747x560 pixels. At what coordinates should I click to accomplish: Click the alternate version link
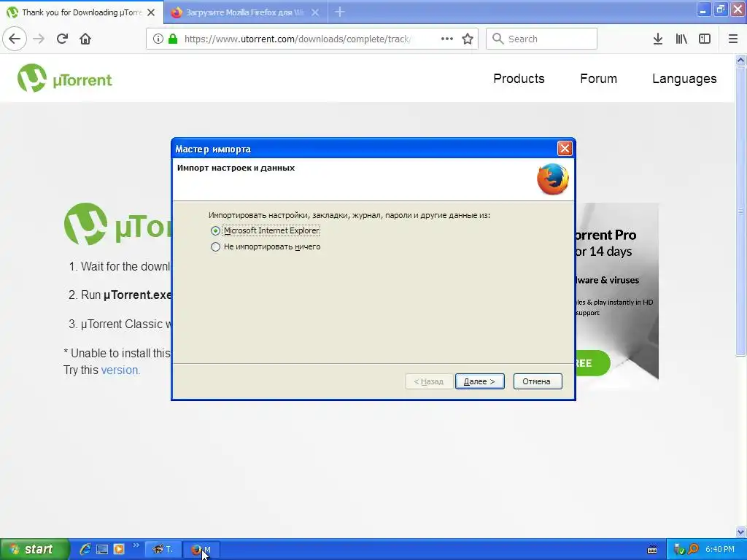[120, 370]
